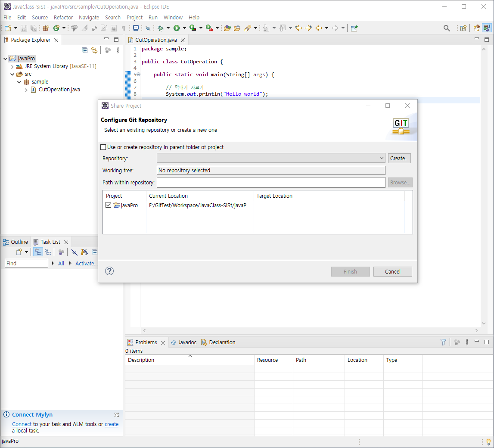The width and height of the screenshot is (494, 448).
Task: Expand JRE System Library node
Action: (x=12, y=66)
